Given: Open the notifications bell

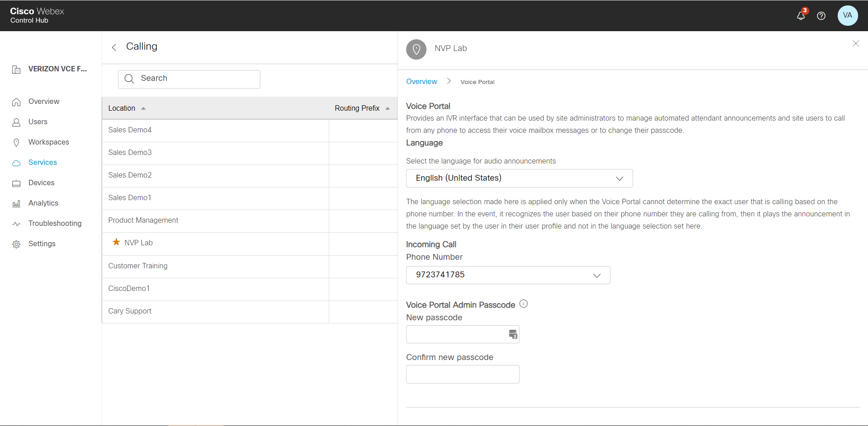Looking at the screenshot, I should 801,16.
